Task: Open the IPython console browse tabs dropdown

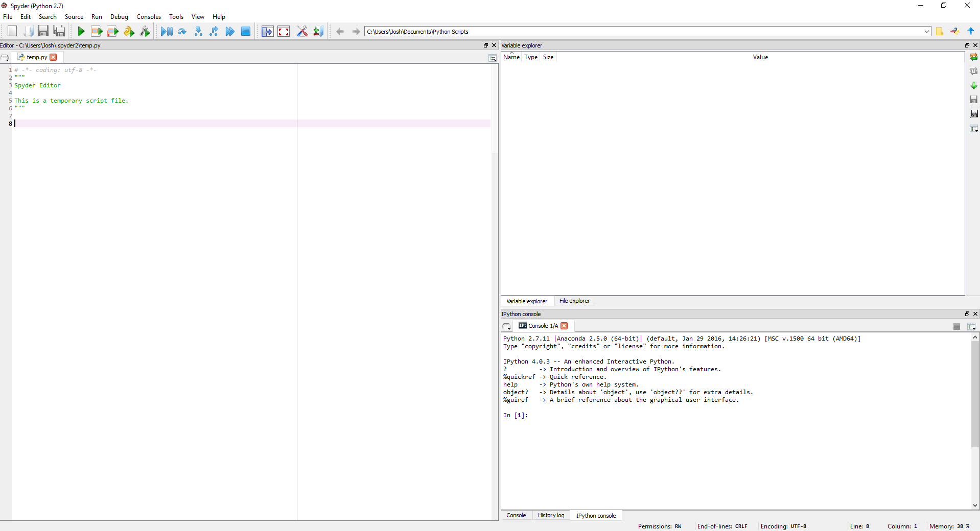Action: click(506, 326)
